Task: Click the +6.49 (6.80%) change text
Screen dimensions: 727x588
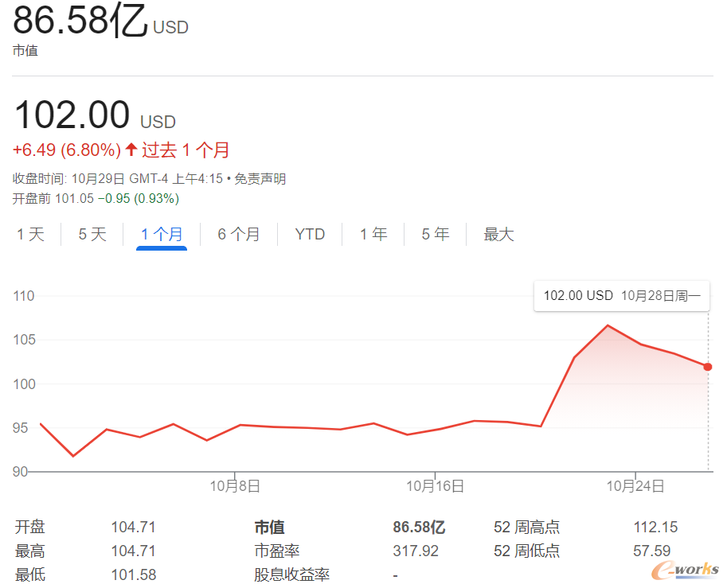Action: pos(67,150)
